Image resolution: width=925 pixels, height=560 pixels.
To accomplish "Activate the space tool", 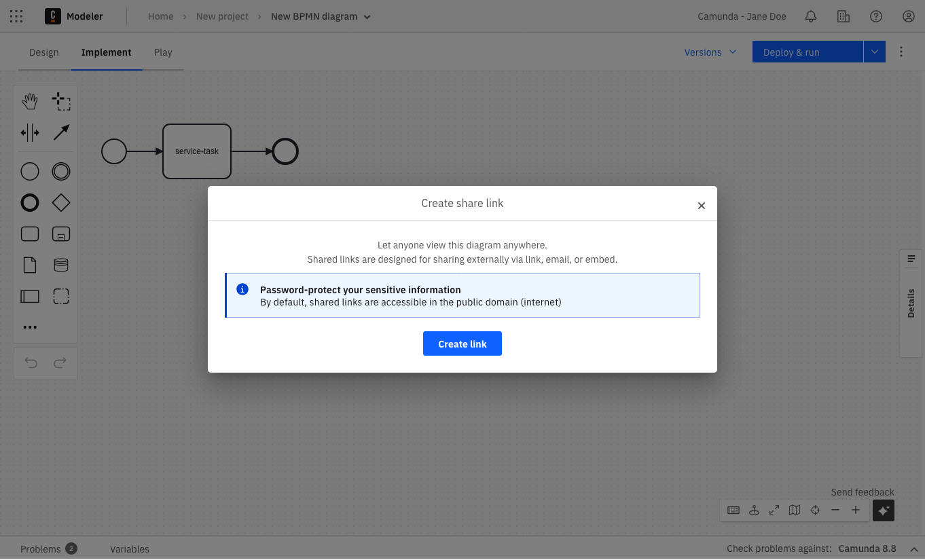I will (x=30, y=132).
